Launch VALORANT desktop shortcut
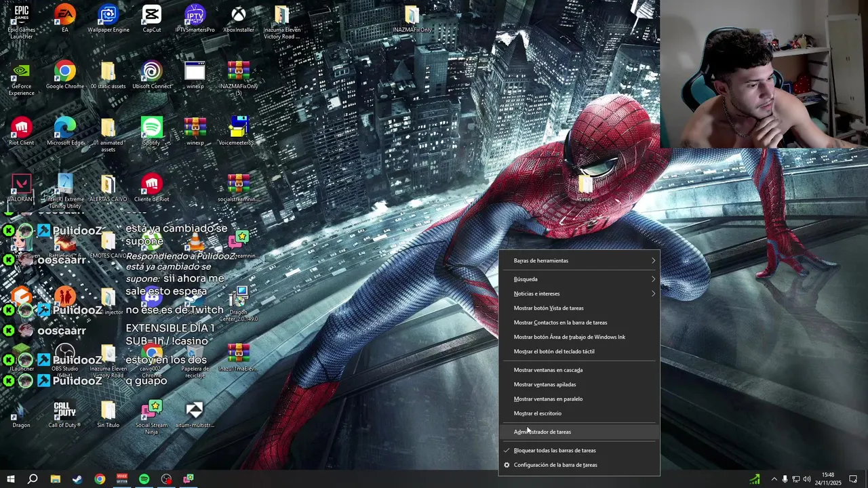Image resolution: width=868 pixels, height=488 pixels. [21, 188]
